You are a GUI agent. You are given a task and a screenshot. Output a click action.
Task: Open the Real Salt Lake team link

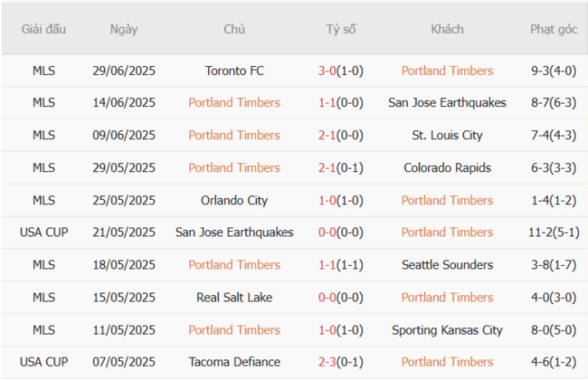tap(234, 298)
